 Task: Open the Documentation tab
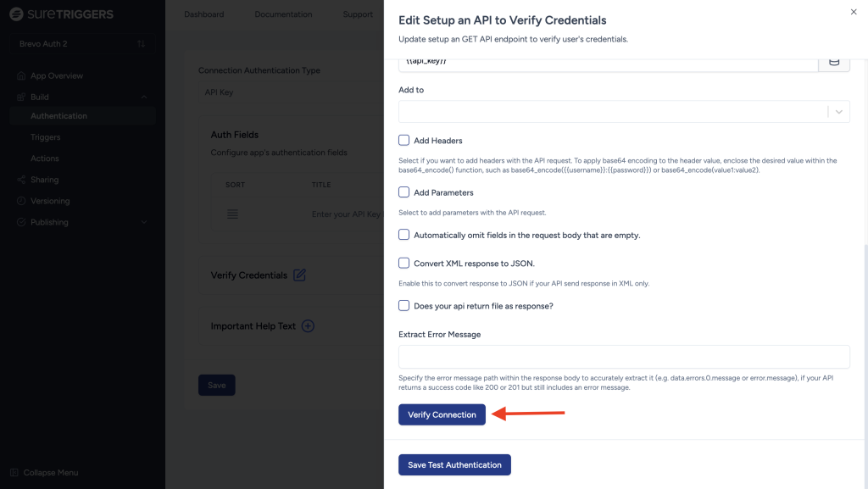pyautogui.click(x=283, y=14)
